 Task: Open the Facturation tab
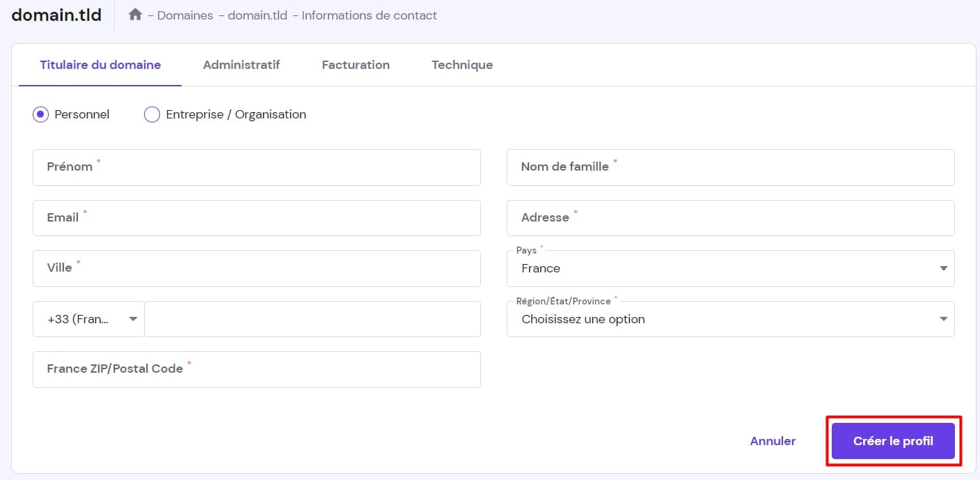(x=355, y=65)
